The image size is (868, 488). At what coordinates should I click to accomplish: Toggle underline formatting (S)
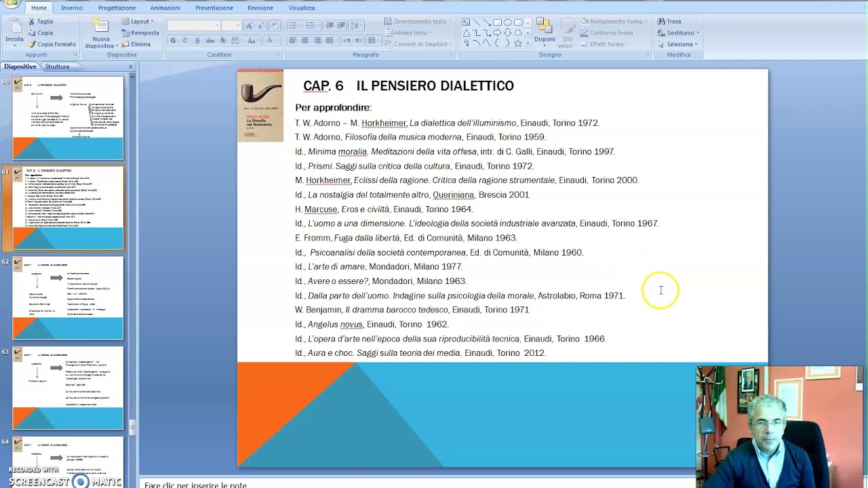[197, 41]
